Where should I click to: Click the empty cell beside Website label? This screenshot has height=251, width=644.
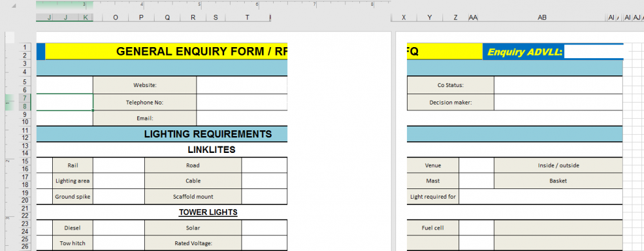pos(241,85)
